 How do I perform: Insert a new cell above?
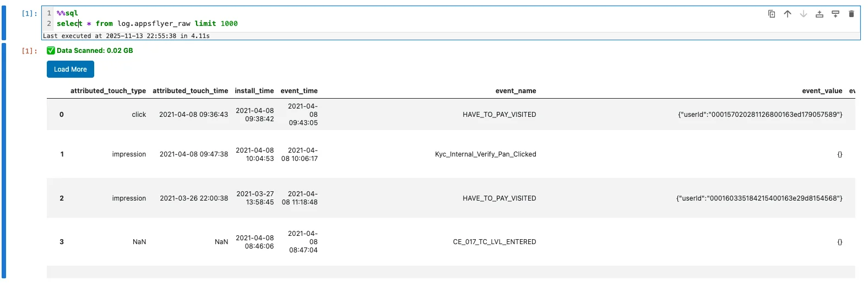tap(820, 14)
